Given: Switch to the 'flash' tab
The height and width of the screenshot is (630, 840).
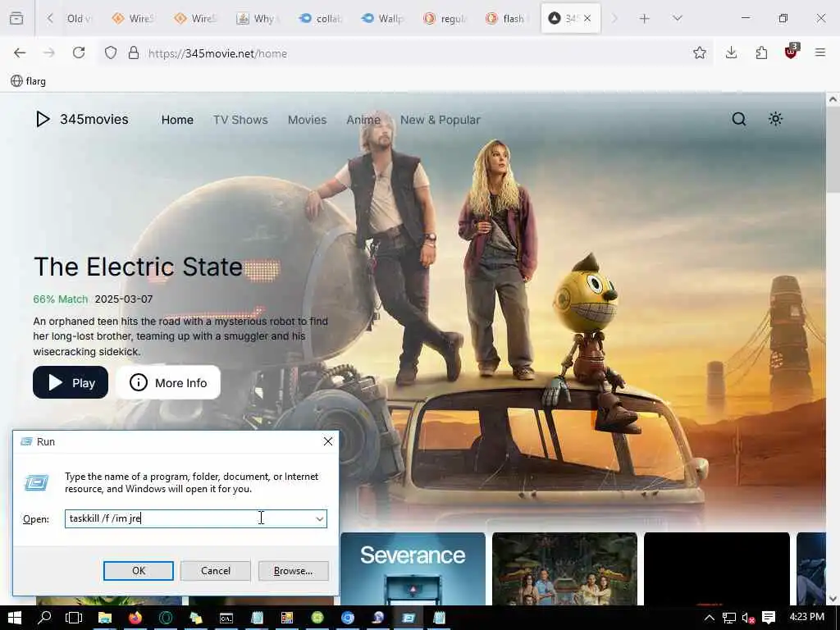Looking at the screenshot, I should [x=507, y=18].
